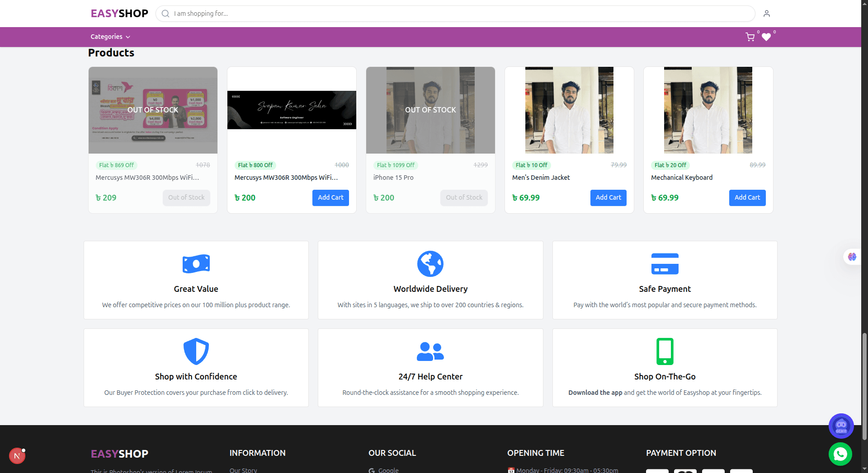The width and height of the screenshot is (868, 473).
Task: Click inside the 'I am shopping for' search field
Action: (316, 14)
